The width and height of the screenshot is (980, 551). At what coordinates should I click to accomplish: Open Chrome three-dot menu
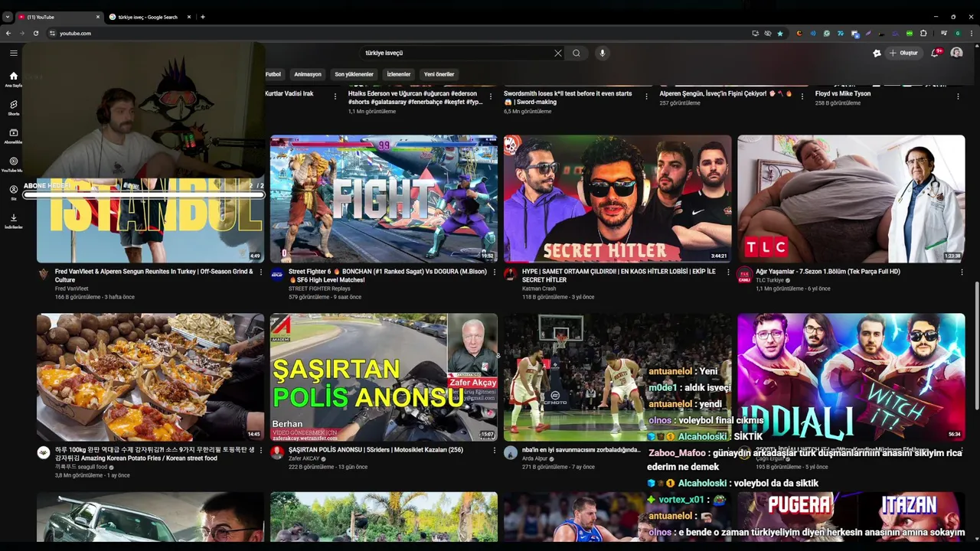[x=970, y=33]
